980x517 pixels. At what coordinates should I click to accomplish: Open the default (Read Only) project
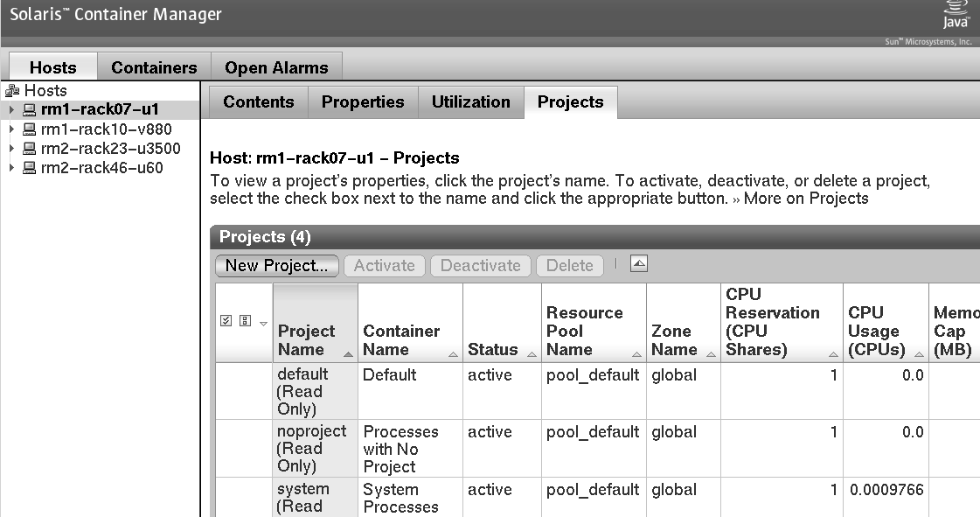click(303, 391)
